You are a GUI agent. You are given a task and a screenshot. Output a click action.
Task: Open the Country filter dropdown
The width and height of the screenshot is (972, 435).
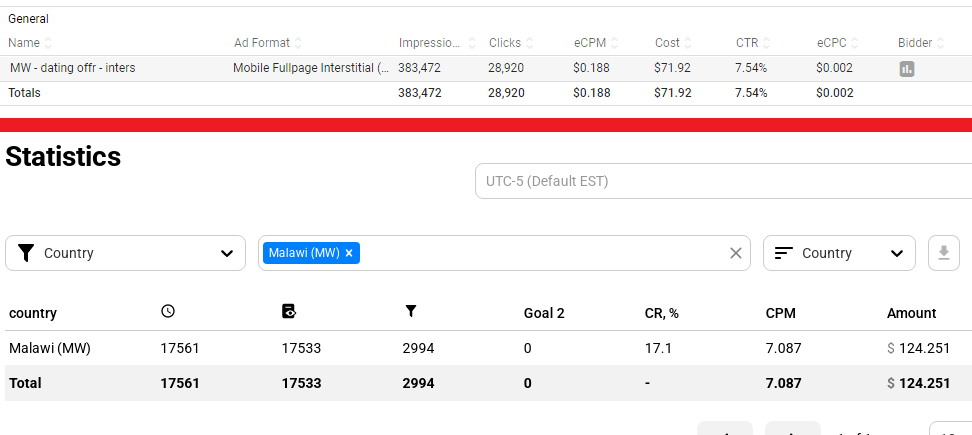tap(125, 253)
